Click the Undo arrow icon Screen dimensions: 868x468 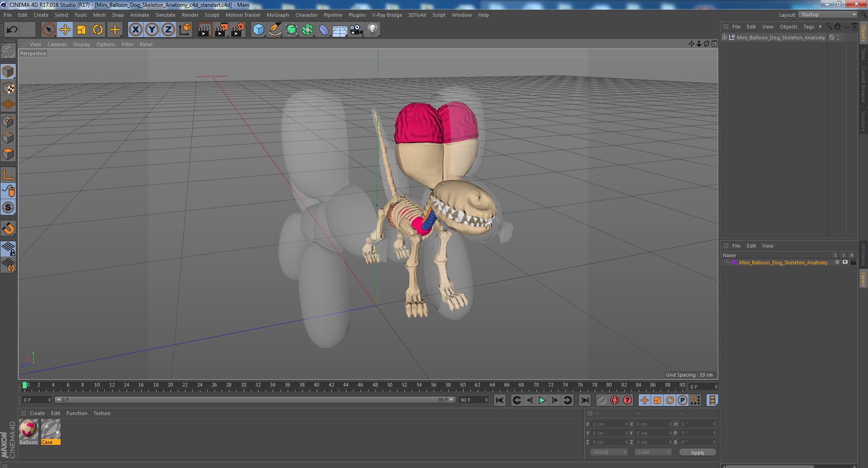12,30
